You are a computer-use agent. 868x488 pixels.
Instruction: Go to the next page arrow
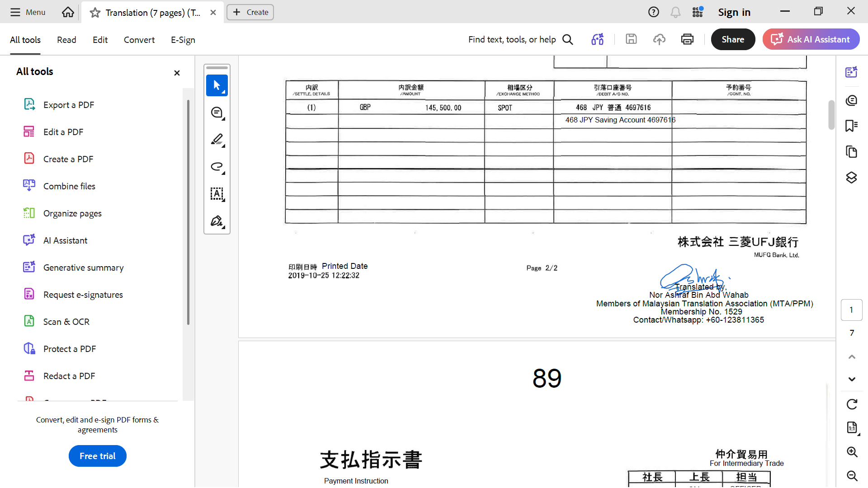click(852, 379)
